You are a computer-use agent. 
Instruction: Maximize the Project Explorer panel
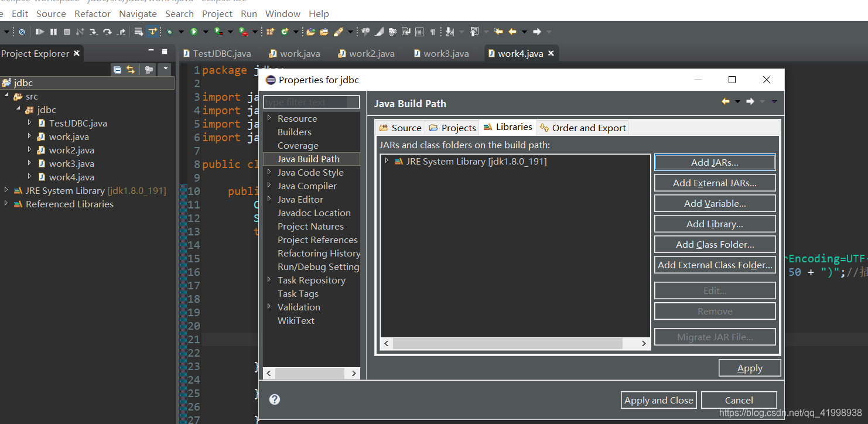pos(165,52)
